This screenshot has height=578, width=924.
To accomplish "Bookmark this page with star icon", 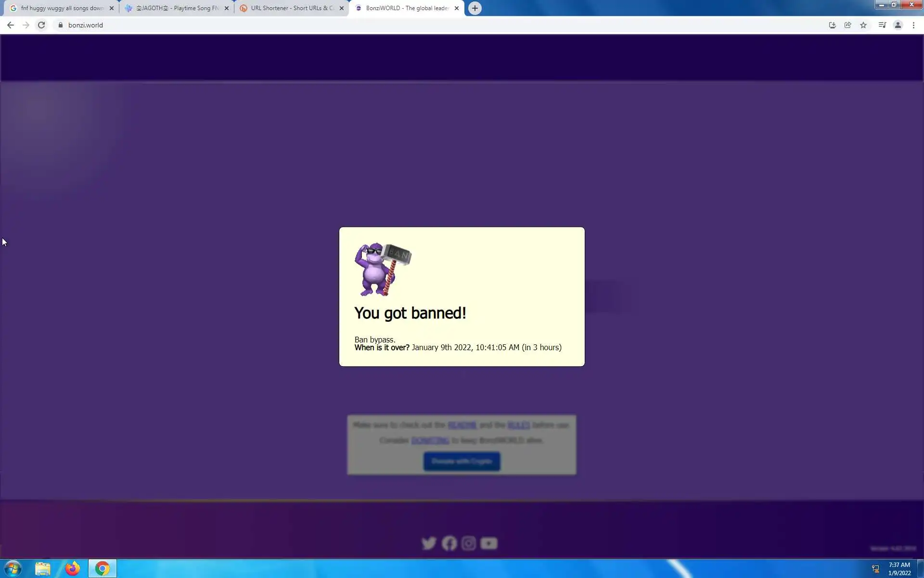I will click(x=863, y=25).
